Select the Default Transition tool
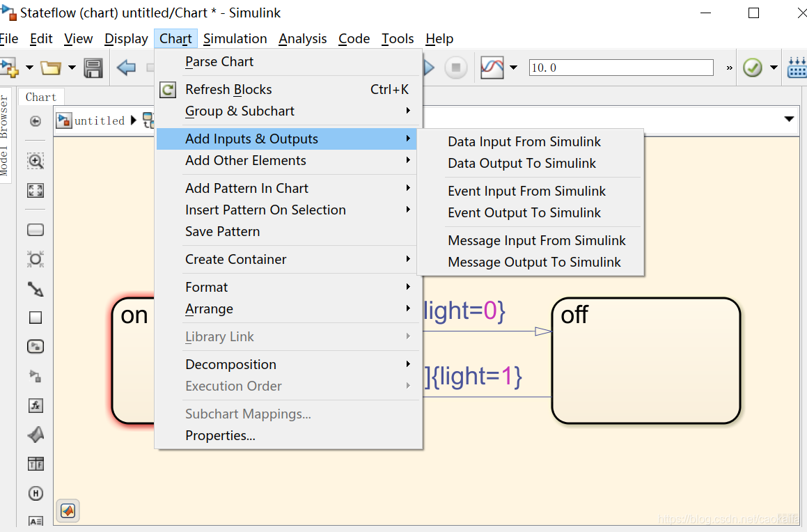Screen dimensions: 807x532 pyautogui.click(x=36, y=289)
